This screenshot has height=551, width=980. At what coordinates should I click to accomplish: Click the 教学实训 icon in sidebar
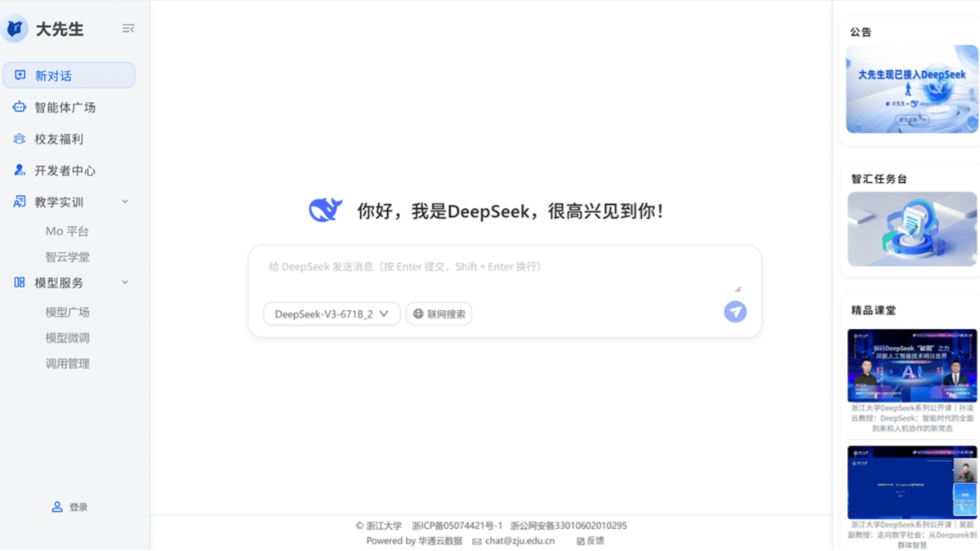20,202
